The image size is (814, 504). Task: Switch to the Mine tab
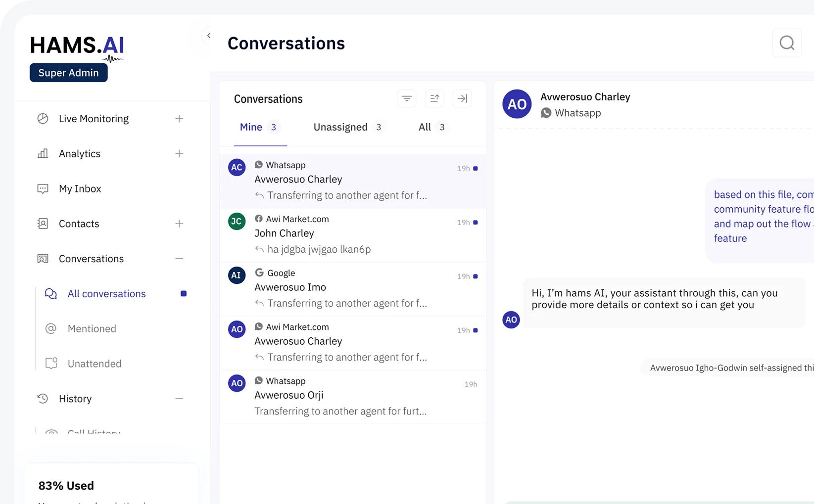pos(260,127)
